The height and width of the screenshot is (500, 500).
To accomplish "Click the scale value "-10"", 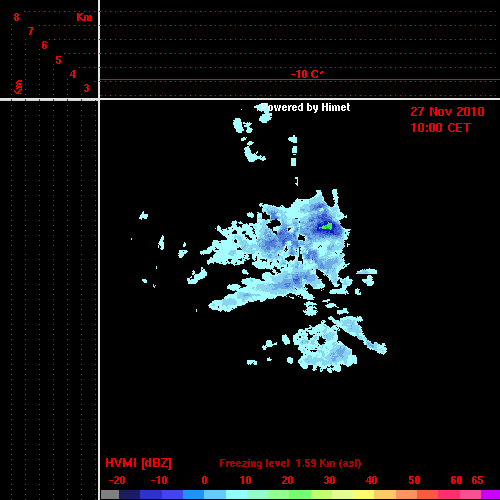I will pos(159,480).
